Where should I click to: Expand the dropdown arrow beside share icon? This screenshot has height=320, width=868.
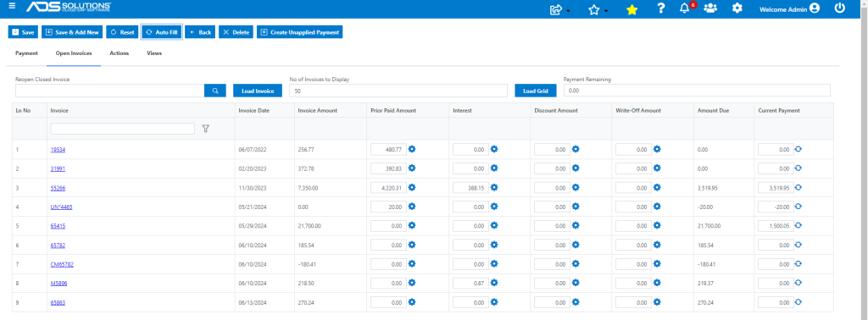click(x=568, y=11)
